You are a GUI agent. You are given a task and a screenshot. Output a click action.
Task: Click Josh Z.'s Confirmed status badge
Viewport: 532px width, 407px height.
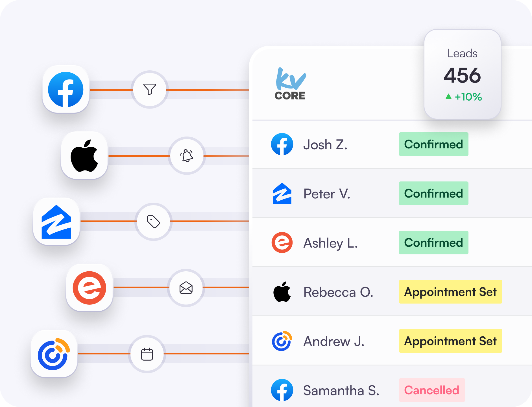click(x=433, y=144)
